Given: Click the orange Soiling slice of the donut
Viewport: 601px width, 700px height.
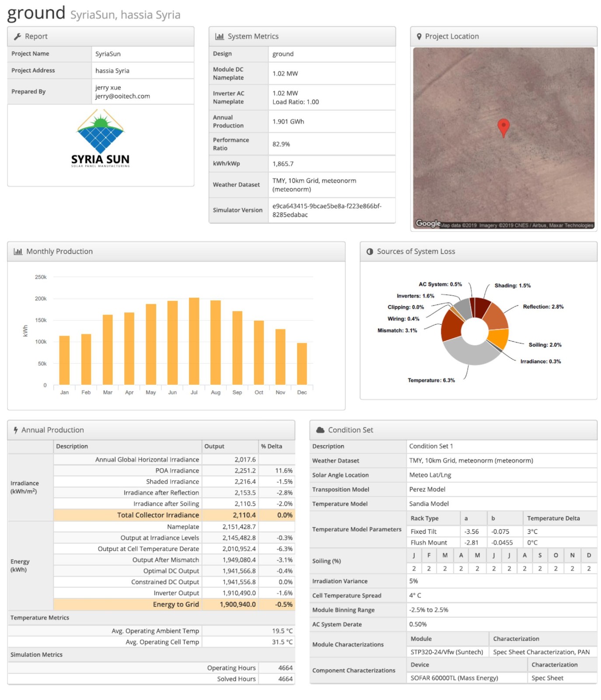Looking at the screenshot, I should 499,338.
